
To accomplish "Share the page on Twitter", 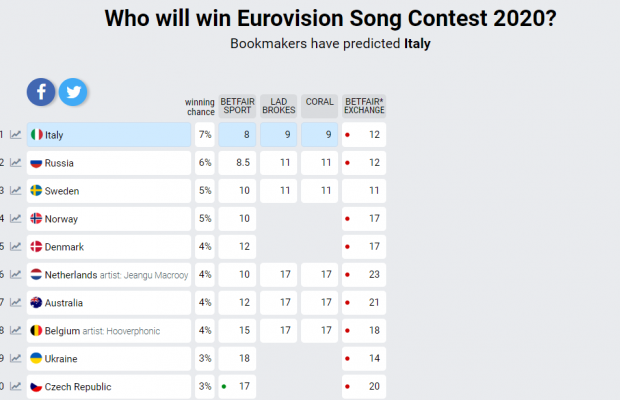I will point(73,92).
